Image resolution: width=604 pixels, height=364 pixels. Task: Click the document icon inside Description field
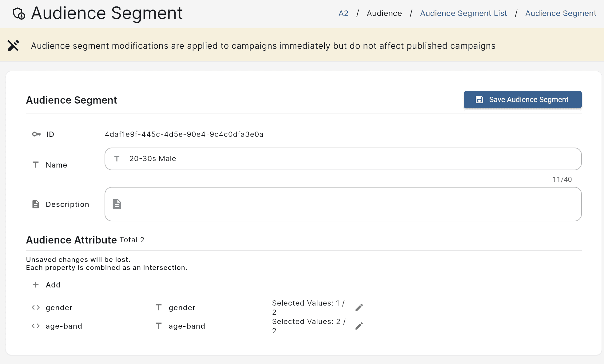(x=117, y=204)
